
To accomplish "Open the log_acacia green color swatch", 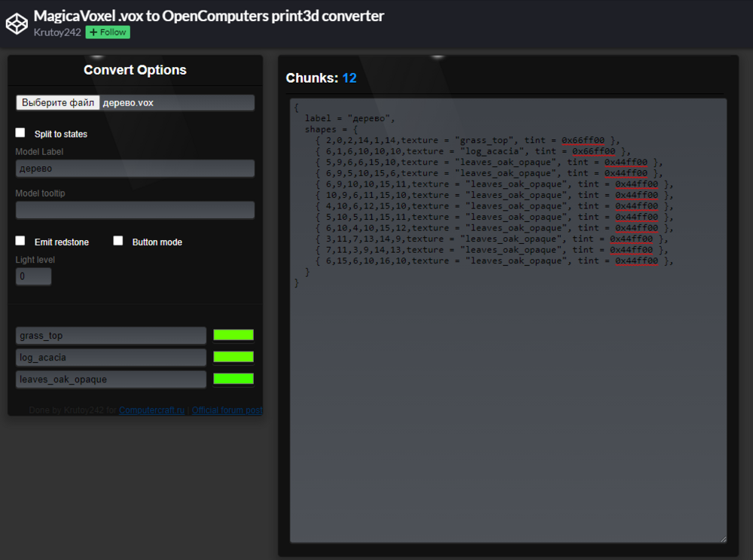I will [x=233, y=357].
